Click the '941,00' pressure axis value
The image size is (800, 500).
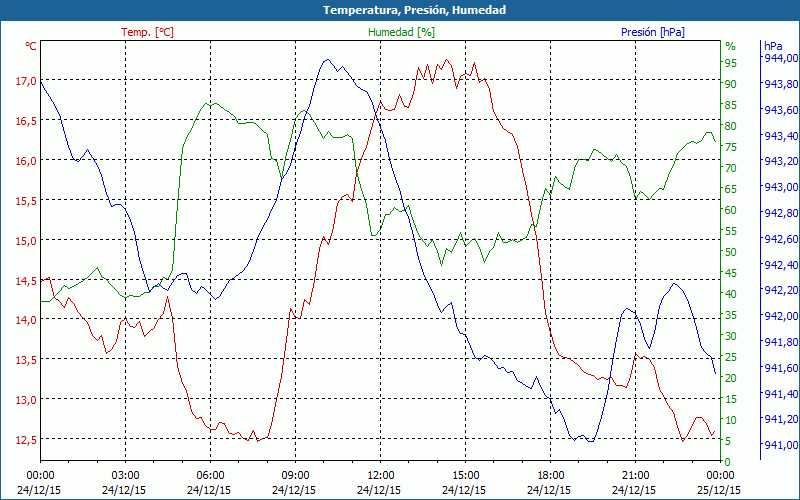click(781, 445)
